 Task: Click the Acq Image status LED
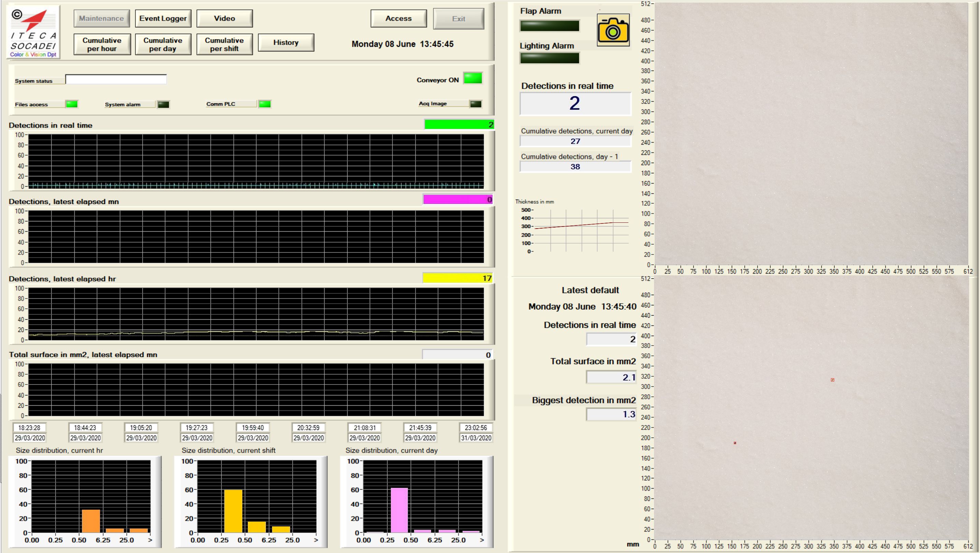475,104
